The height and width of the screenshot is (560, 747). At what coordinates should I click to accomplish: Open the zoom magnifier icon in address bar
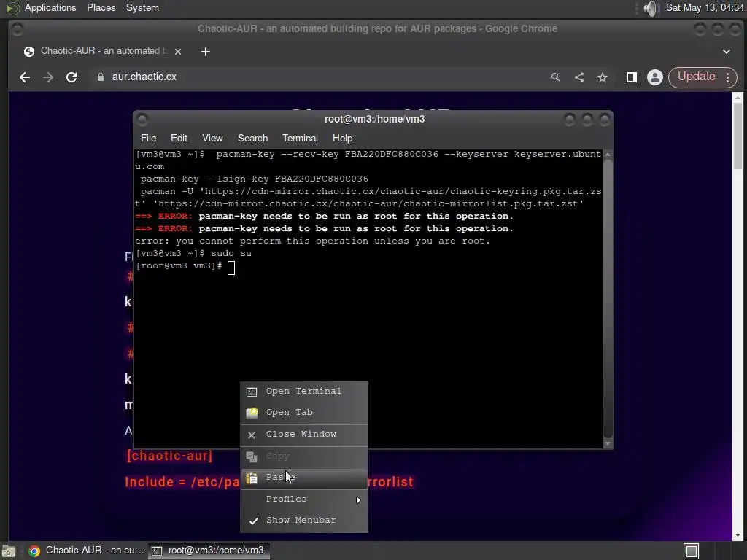[555, 77]
